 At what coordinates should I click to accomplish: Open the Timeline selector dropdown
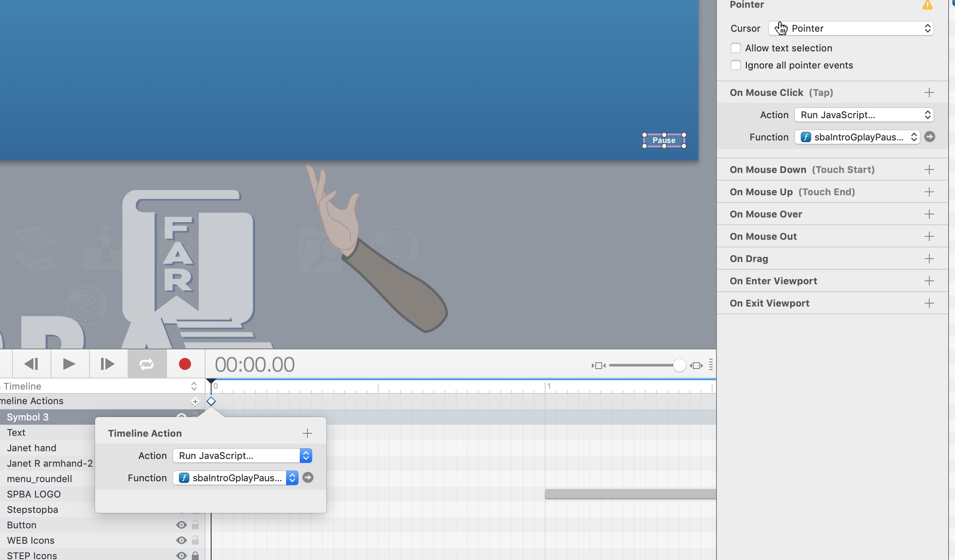coord(99,386)
